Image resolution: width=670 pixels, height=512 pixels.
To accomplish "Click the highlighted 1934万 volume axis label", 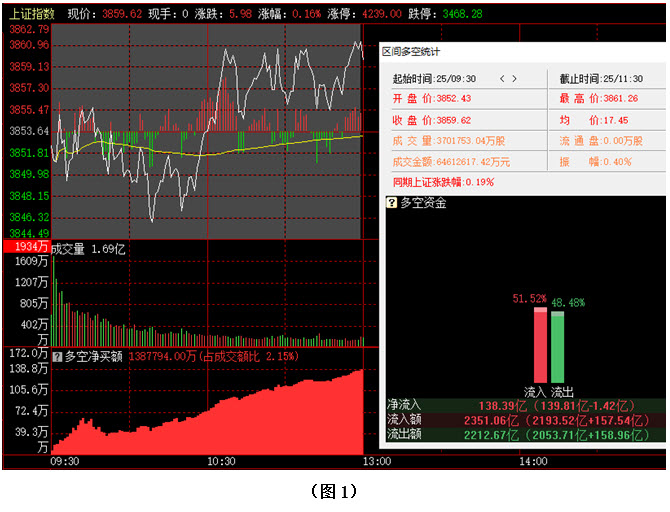I will coord(26,246).
